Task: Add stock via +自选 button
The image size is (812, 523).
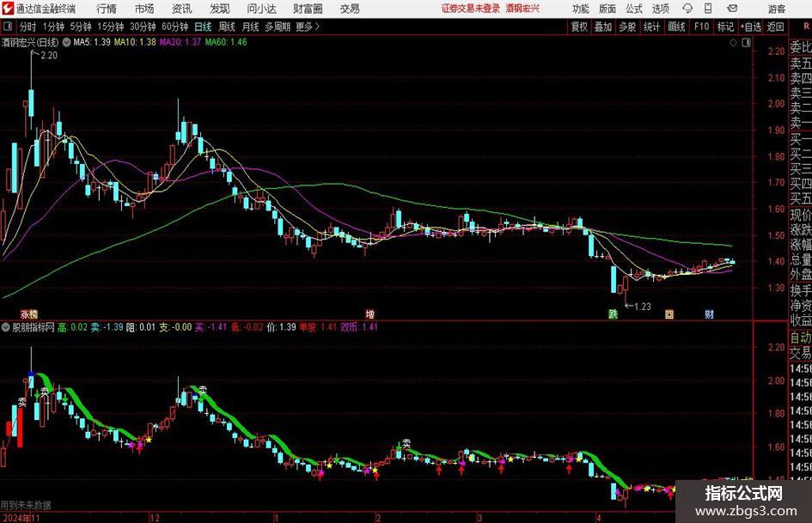Action: 751,27
